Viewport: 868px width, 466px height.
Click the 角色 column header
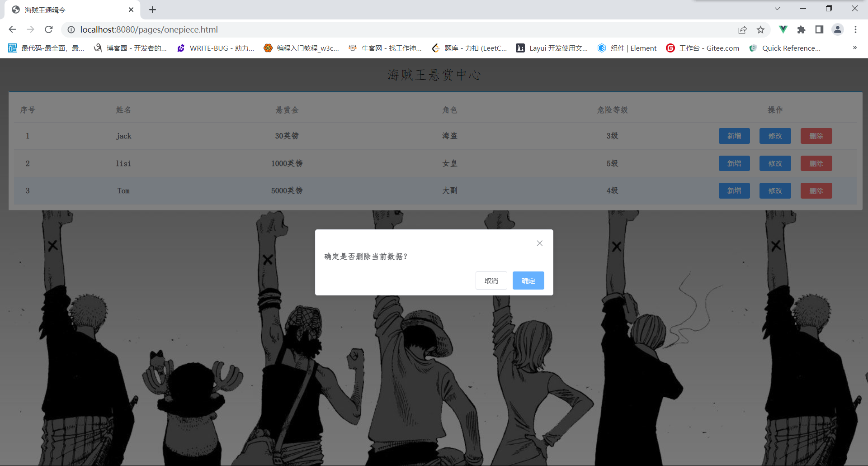pyautogui.click(x=450, y=110)
